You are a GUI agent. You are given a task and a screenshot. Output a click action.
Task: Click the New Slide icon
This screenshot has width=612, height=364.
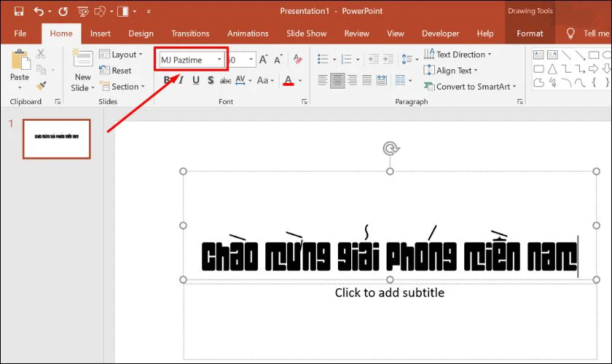coord(82,58)
